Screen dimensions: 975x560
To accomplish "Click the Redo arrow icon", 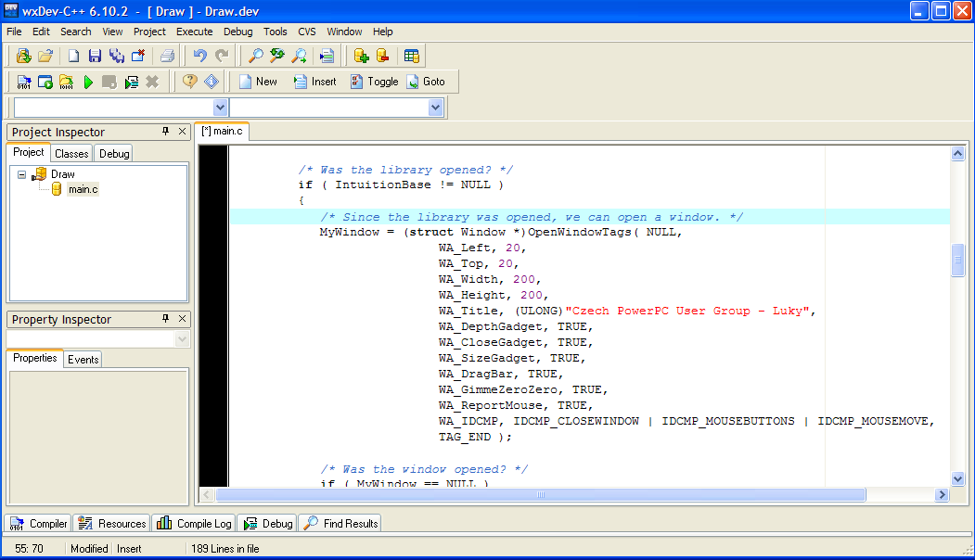I will click(222, 56).
